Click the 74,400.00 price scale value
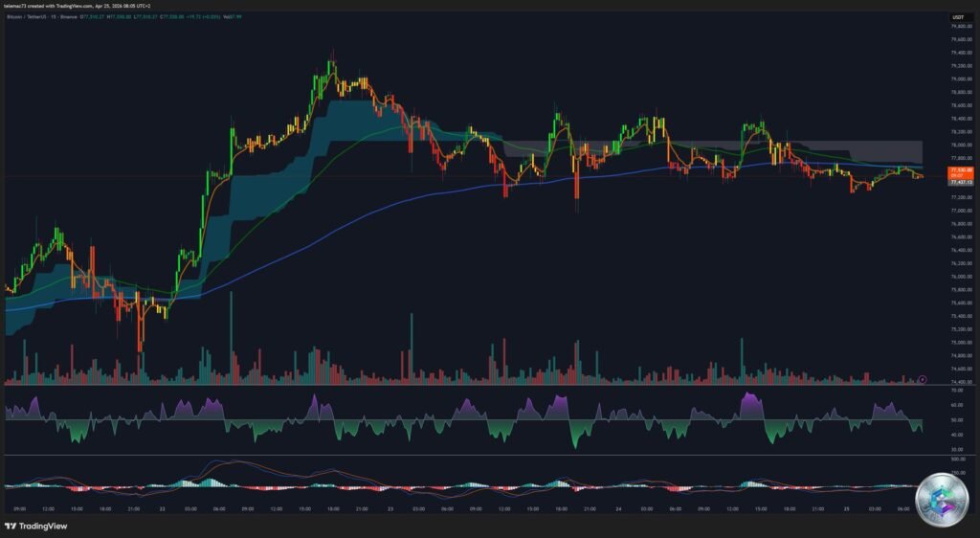This screenshot has width=980, height=538. (x=961, y=382)
